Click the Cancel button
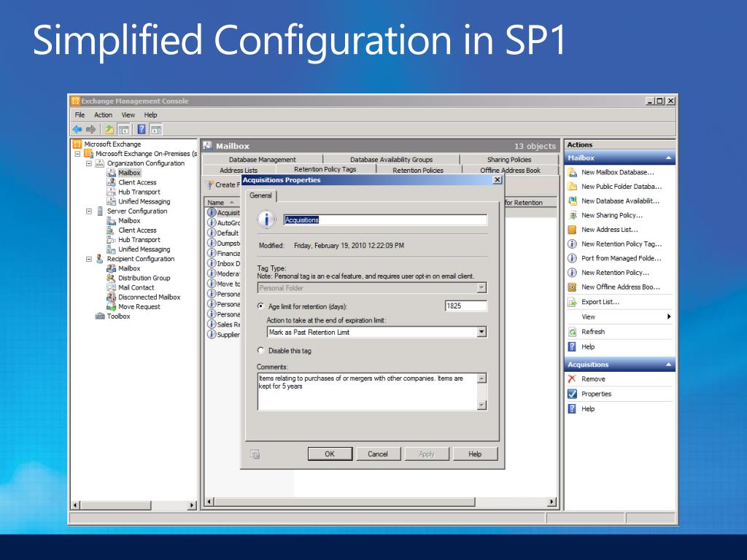 tap(378, 454)
